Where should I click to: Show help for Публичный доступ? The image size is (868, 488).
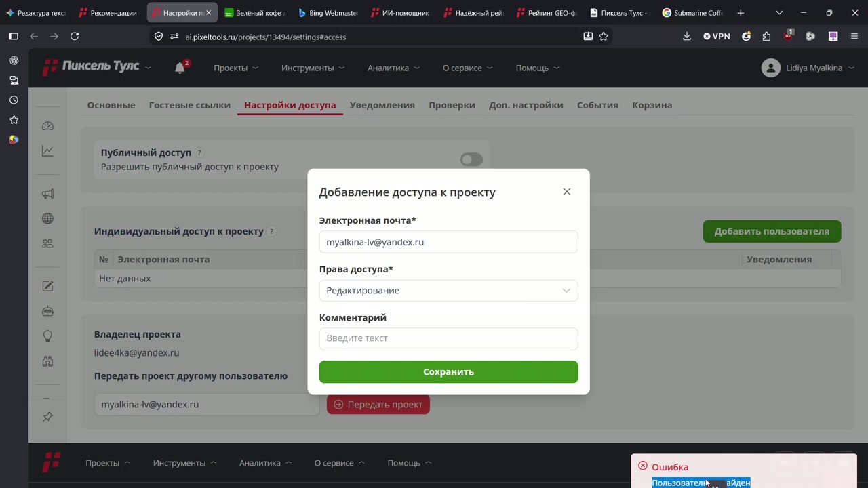coord(199,153)
